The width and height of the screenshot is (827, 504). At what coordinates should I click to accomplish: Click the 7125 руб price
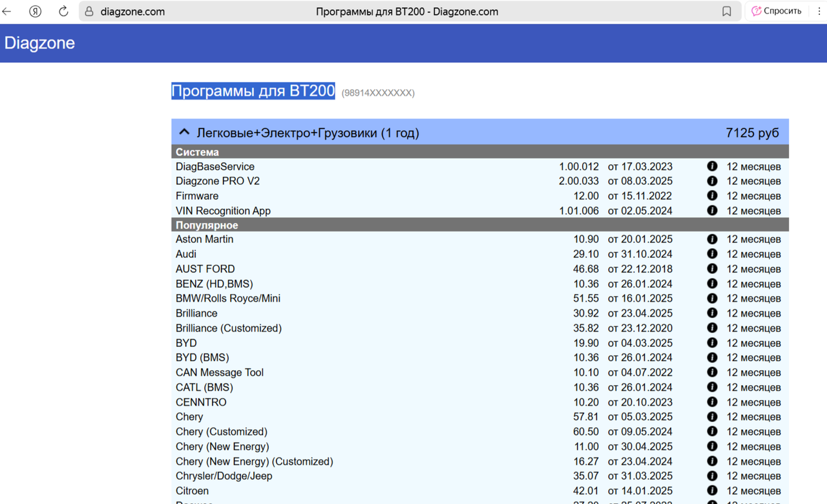(x=753, y=133)
